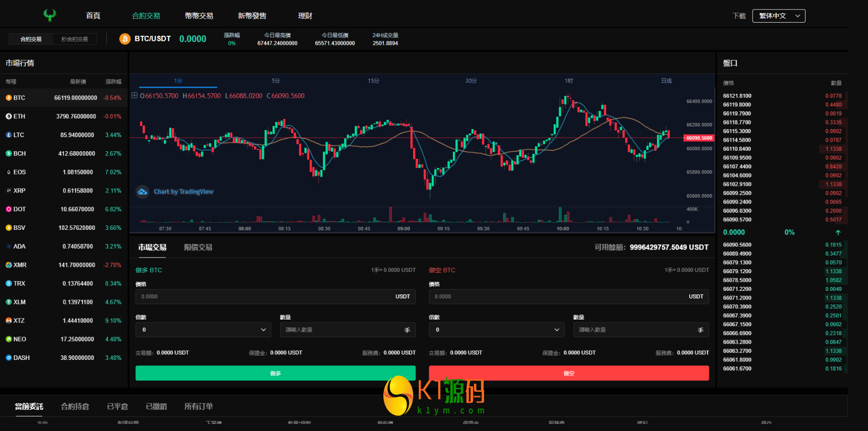Open 理財 in top navigation
The width and height of the screenshot is (868, 431).
pyautogui.click(x=305, y=16)
